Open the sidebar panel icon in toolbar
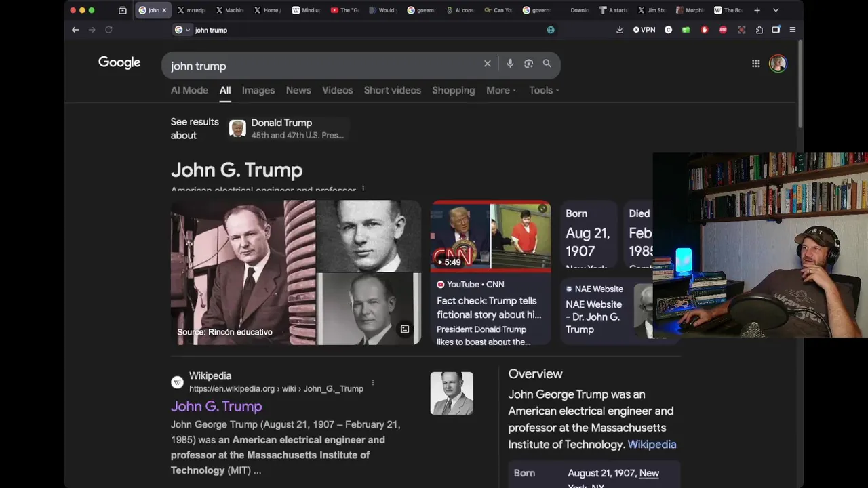This screenshot has width=868, height=488. coord(776,30)
